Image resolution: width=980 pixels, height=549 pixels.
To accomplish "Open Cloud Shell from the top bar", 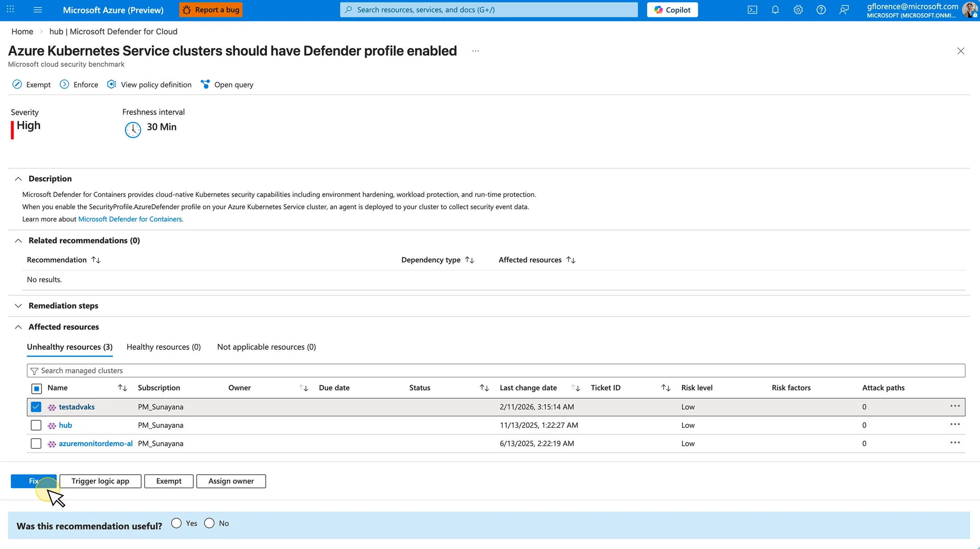I will (752, 10).
